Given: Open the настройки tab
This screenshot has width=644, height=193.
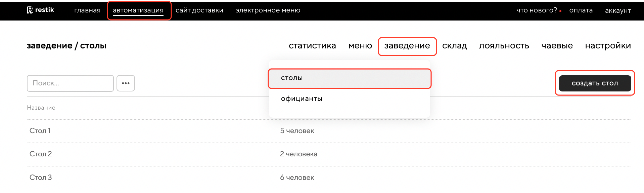Looking at the screenshot, I should pos(608,46).
